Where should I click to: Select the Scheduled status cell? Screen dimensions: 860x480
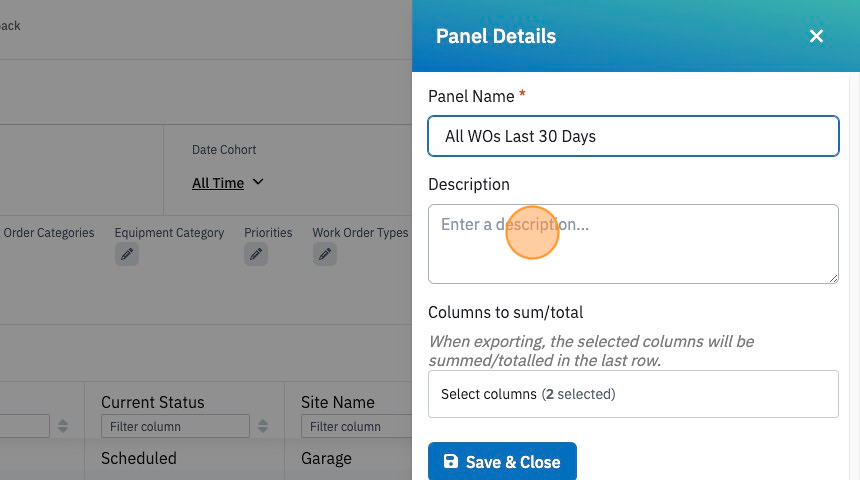[x=139, y=458]
